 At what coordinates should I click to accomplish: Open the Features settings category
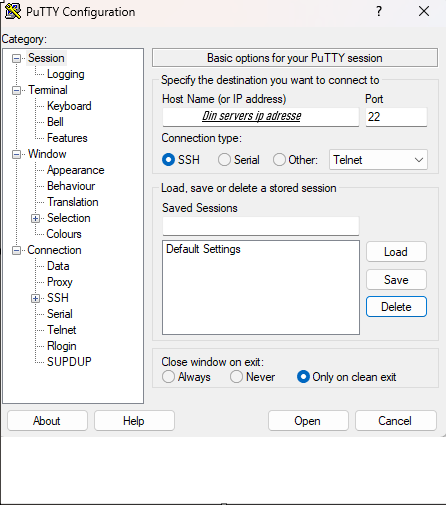(67, 138)
